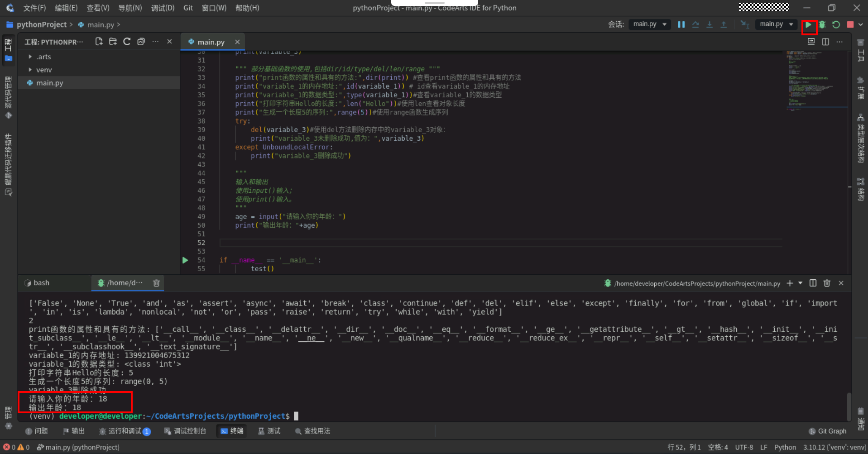Image resolution: width=868 pixels, height=454 pixels.
Task: Run the script from the line 54 gutter arrow
Action: point(185,260)
